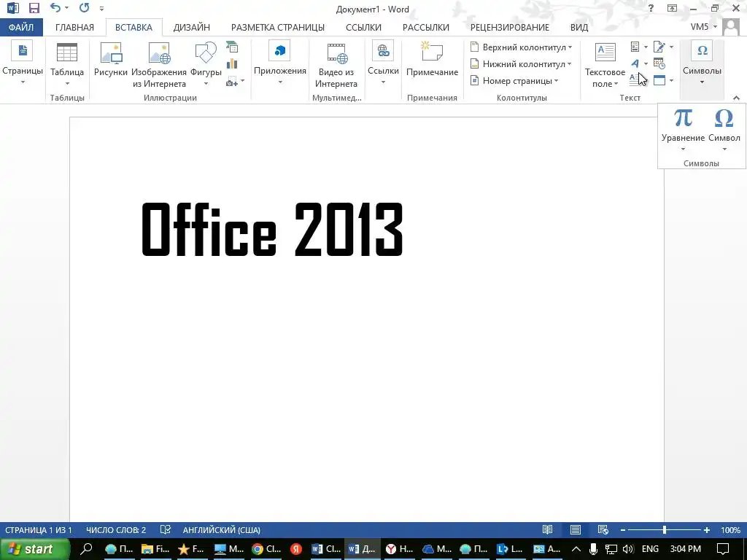
Task: Click the Windows start button
Action: point(35,549)
